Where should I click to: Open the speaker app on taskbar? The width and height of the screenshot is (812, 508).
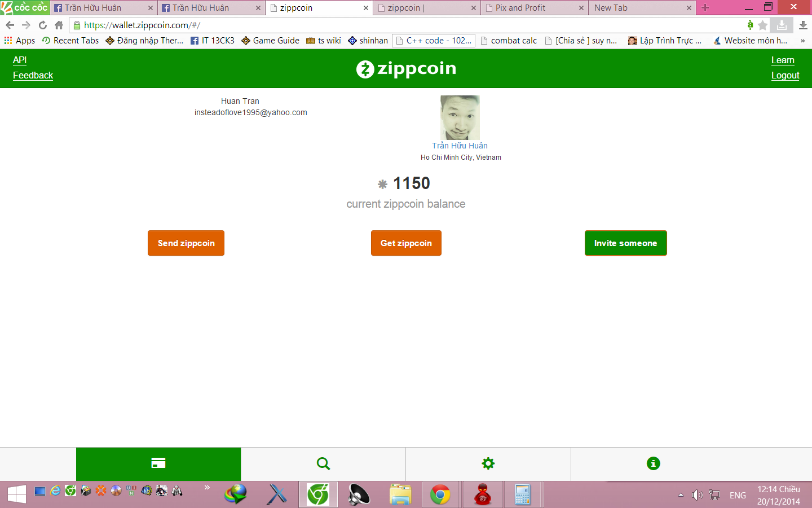359,494
